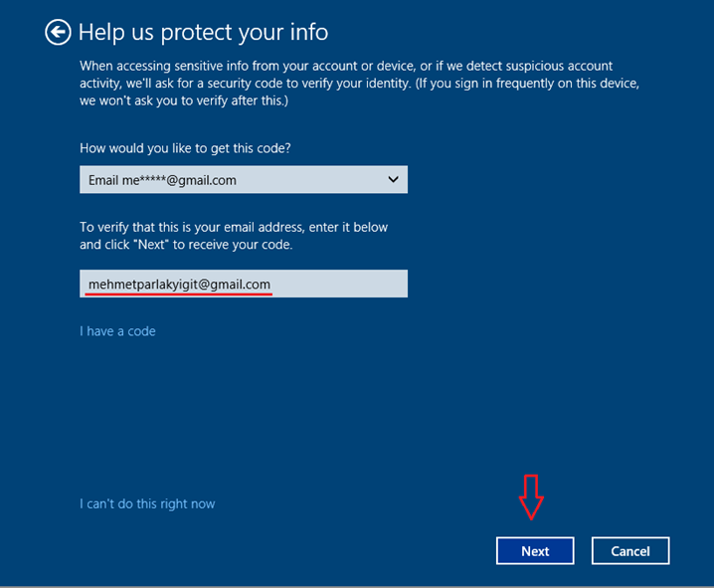Screen dimensions: 714x588
Task: Cancel the identity verification dialog
Action: (x=630, y=550)
